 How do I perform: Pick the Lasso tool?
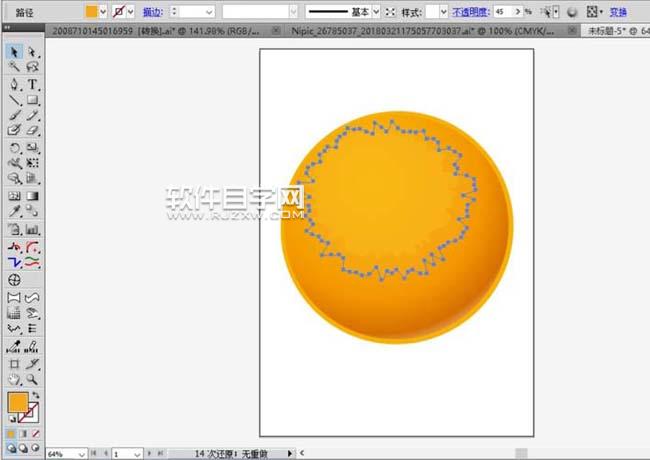click(32, 67)
